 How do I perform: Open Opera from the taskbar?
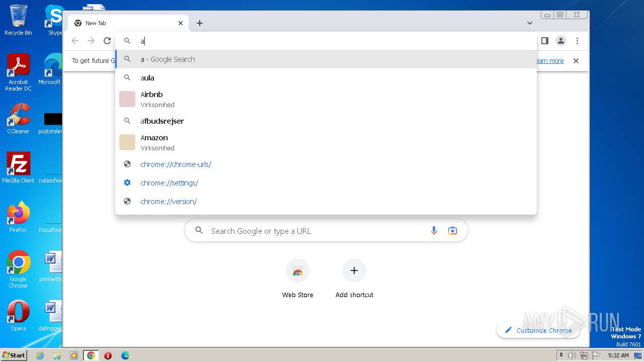coord(108,355)
